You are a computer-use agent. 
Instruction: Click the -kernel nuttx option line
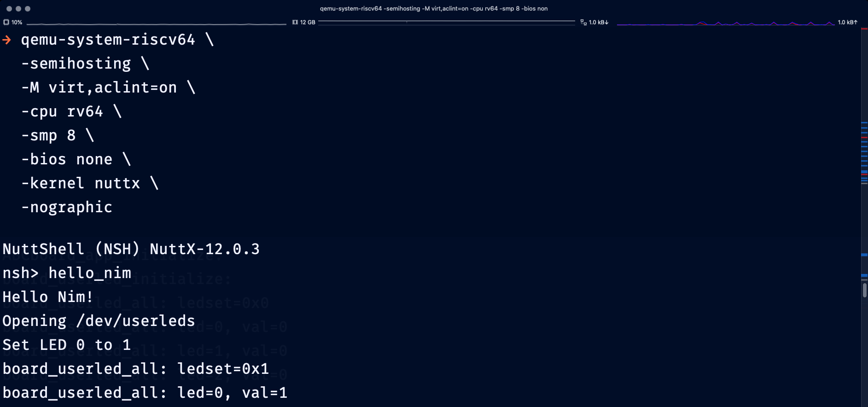coord(90,183)
